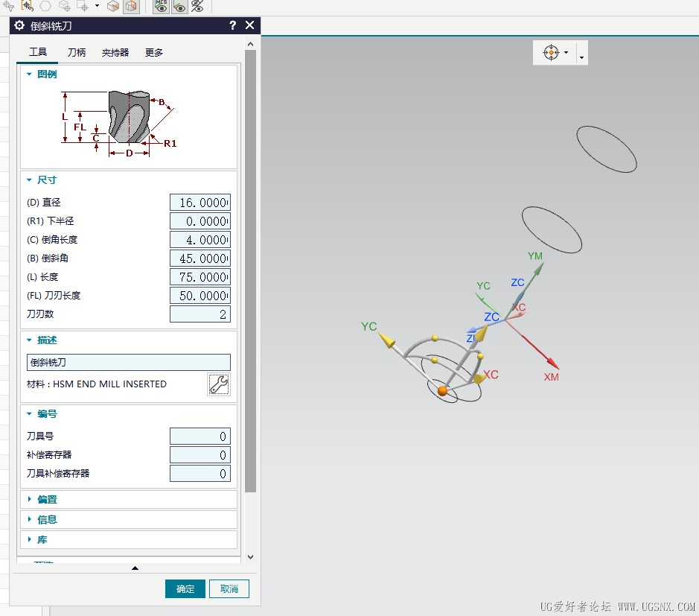699x616 pixels.
Task: Click the gear icon in dialog title
Action: 19,25
